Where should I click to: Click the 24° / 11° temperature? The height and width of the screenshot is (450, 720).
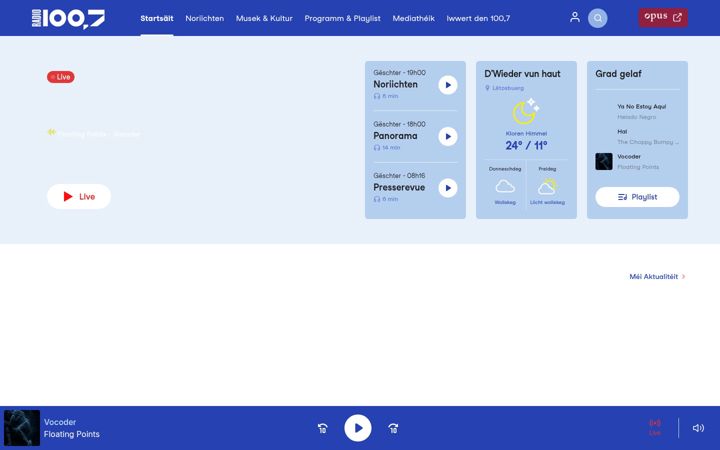[526, 146]
